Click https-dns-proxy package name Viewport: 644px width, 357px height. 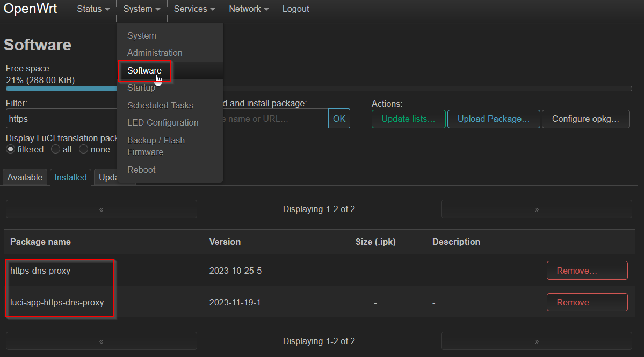[x=40, y=271]
